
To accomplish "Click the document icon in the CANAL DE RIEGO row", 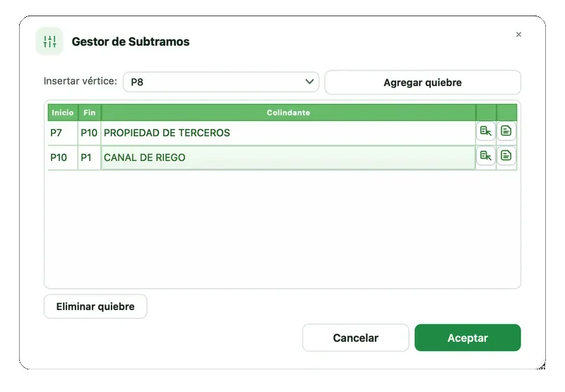I will (506, 156).
